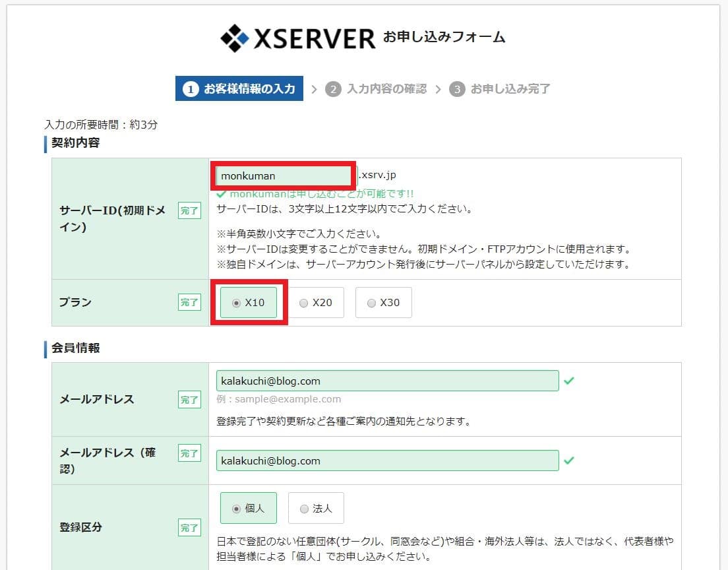The height and width of the screenshot is (570, 728).
Task: Click the green checkmark beside the email field
Action: coord(569,381)
